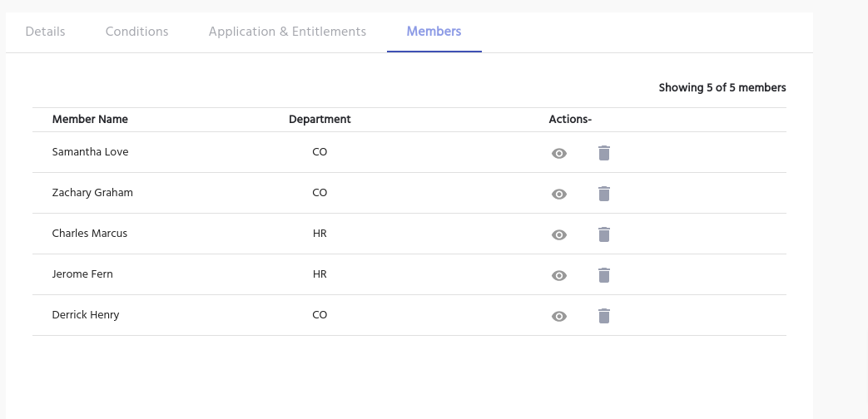Switch to the Details tab

tap(45, 32)
